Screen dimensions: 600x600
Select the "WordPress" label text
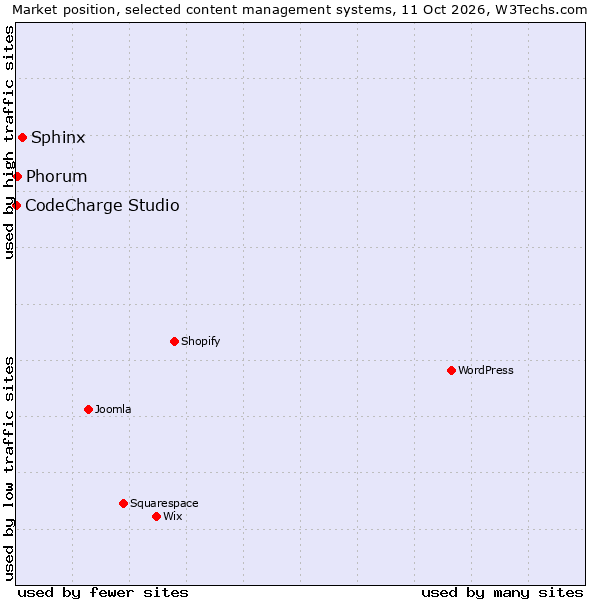[x=486, y=370]
